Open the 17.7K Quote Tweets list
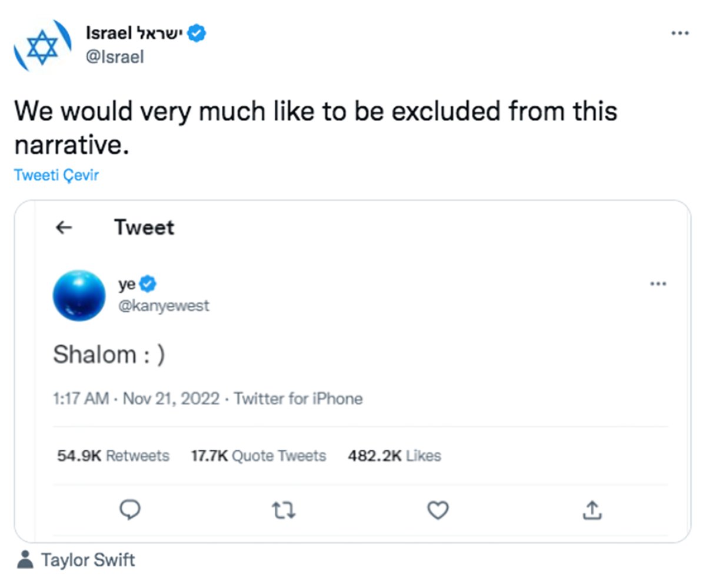Screen dimensions: 706x588 [x=258, y=456]
